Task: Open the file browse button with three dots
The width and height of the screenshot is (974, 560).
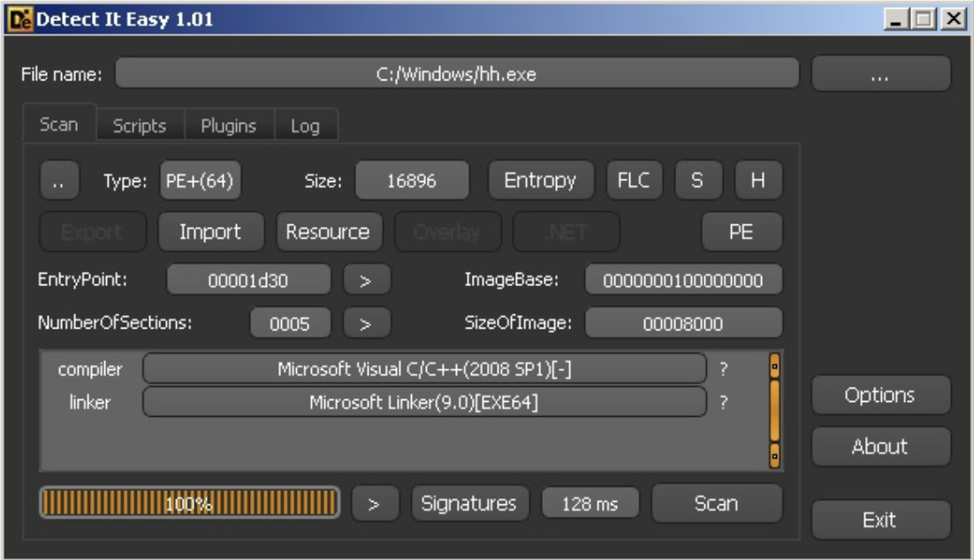Action: pos(880,74)
